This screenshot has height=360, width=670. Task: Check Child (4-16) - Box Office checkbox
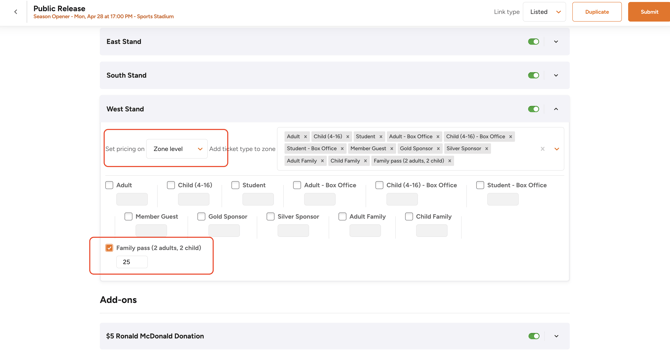click(x=379, y=185)
